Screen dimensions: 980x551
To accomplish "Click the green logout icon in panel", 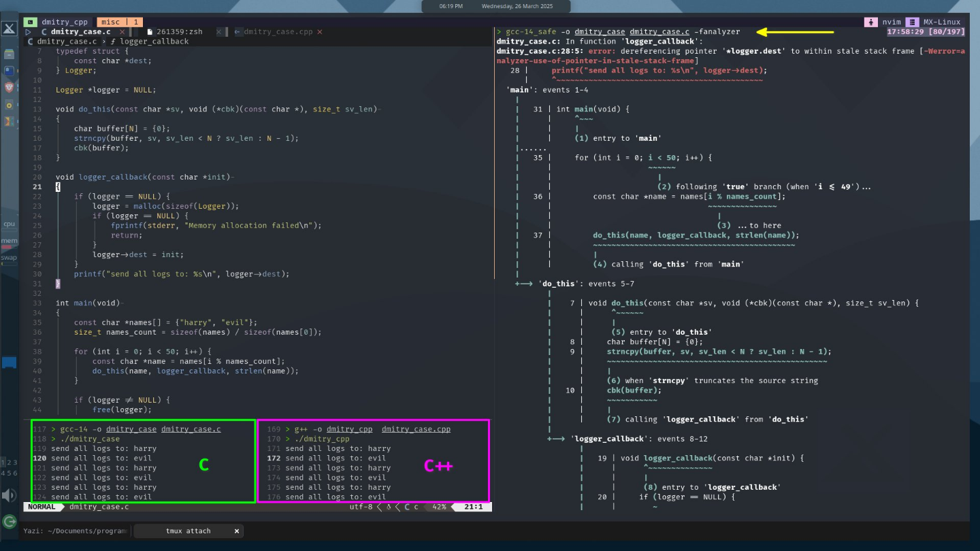I will pos(9,522).
